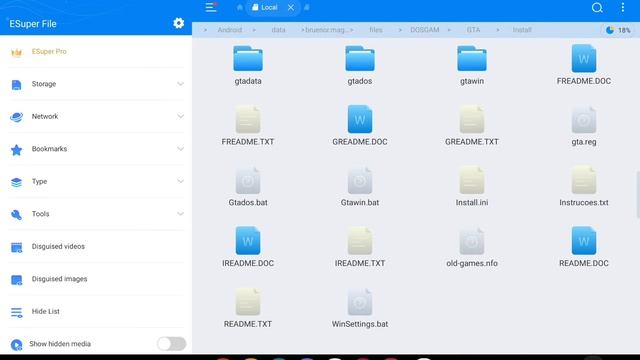Open the gtadata folder
The width and height of the screenshot is (640, 360).
[248, 65]
